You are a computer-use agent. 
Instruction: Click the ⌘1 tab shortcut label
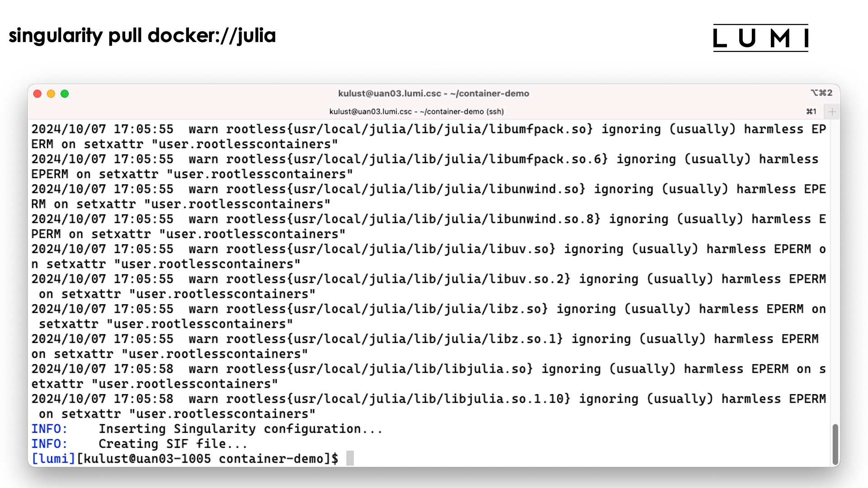coord(811,112)
